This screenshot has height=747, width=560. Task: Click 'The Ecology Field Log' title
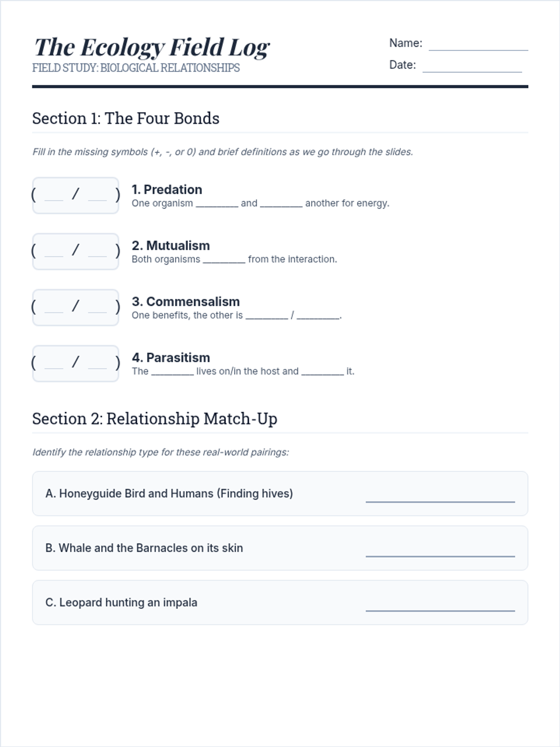coord(152,48)
